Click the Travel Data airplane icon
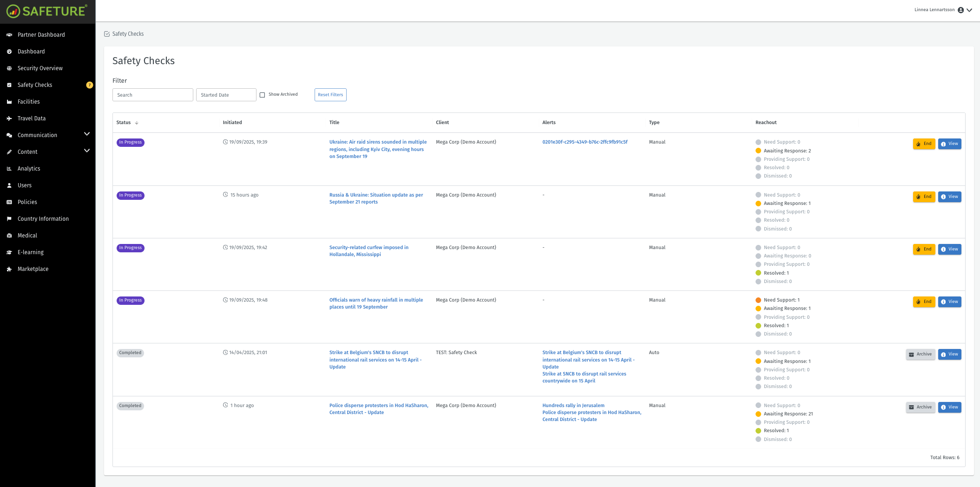The width and height of the screenshot is (980, 487). (x=9, y=118)
